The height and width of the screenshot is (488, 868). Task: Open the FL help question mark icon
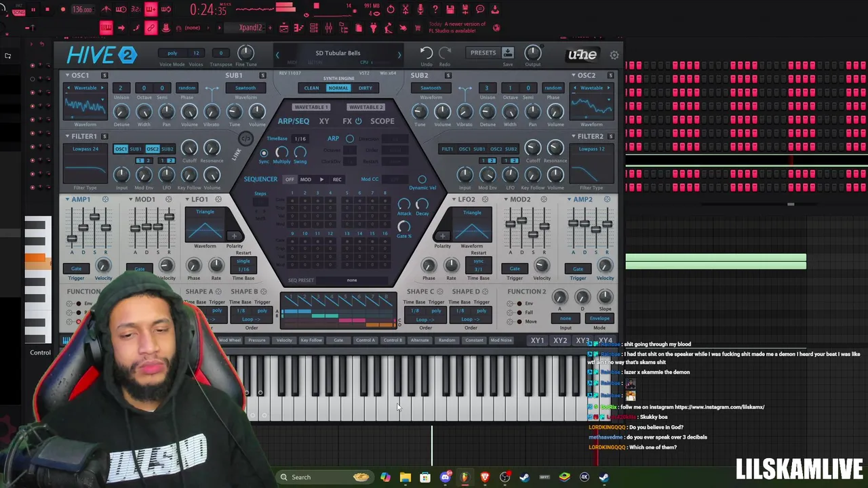point(435,9)
